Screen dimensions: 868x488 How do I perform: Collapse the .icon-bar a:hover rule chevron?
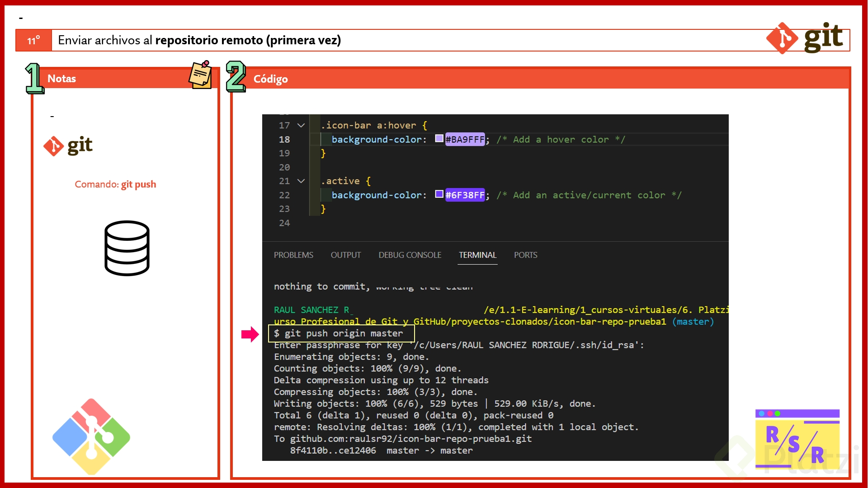click(301, 125)
